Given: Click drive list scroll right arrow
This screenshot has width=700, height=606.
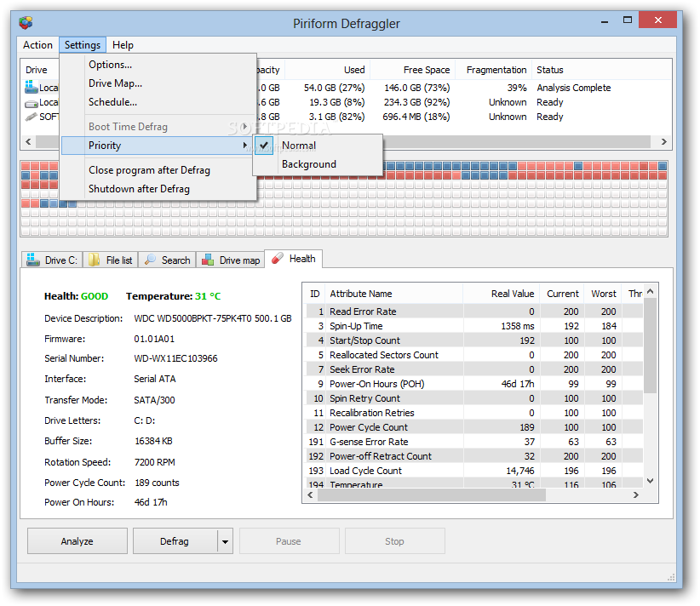Looking at the screenshot, I should tap(664, 141).
